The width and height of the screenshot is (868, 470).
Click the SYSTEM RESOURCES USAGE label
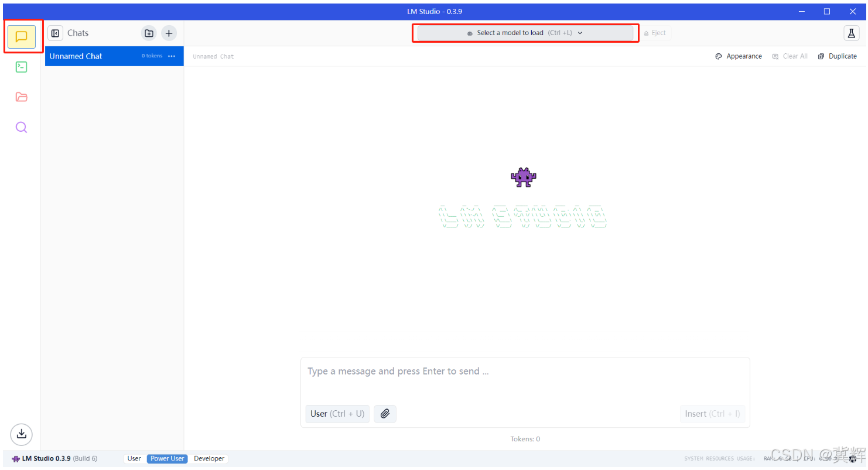[719, 459]
